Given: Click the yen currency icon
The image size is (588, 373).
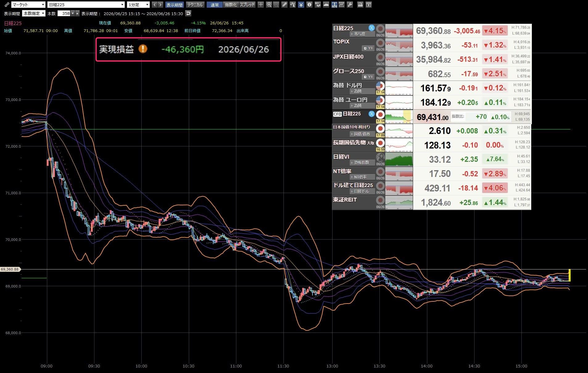Looking at the screenshot, I should point(301,5).
